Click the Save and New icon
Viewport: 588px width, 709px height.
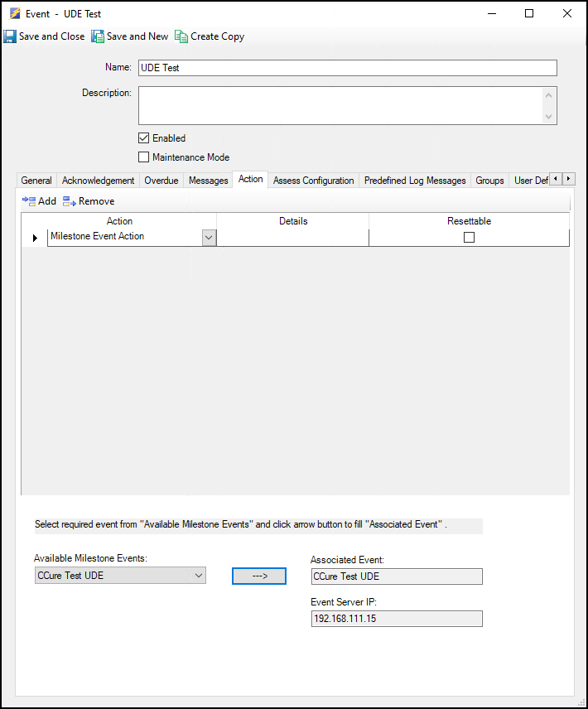pos(98,36)
